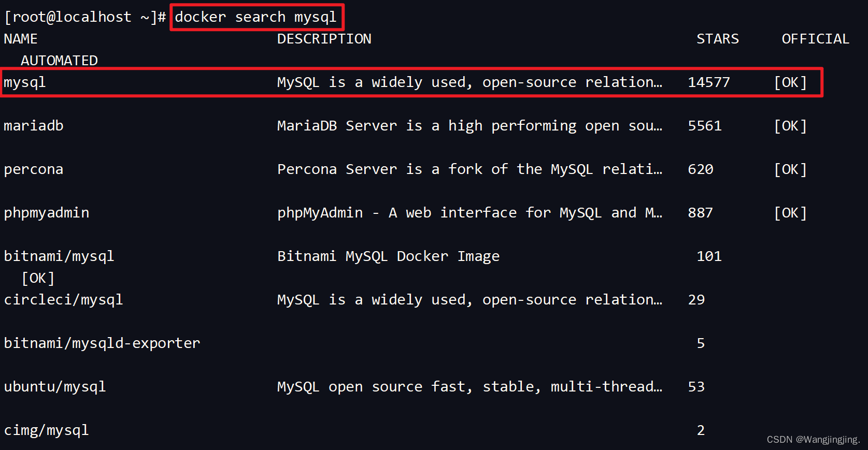This screenshot has height=450, width=868.
Task: Select the 'percona' image name
Action: click(x=34, y=169)
